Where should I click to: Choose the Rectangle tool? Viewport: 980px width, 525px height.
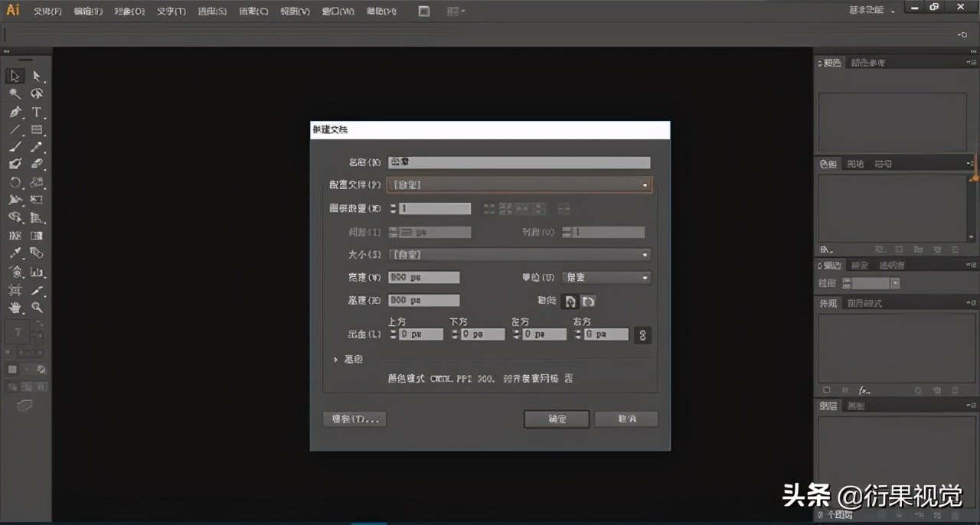[36, 130]
